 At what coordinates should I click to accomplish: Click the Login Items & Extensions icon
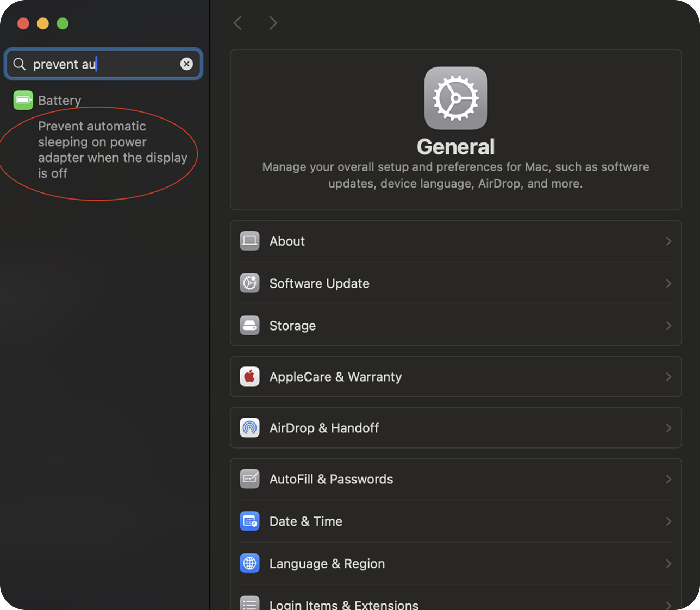tap(250, 602)
